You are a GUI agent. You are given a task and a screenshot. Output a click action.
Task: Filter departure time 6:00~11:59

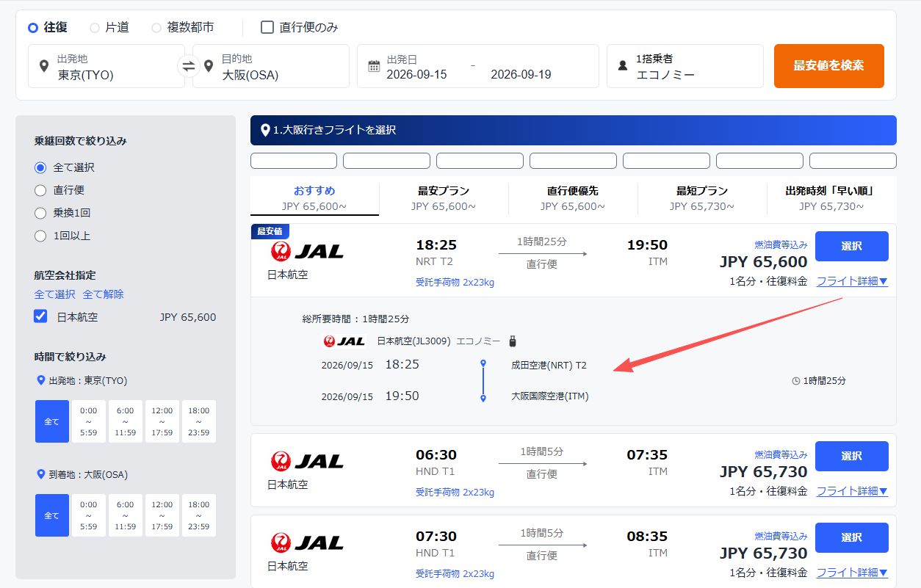pos(125,421)
